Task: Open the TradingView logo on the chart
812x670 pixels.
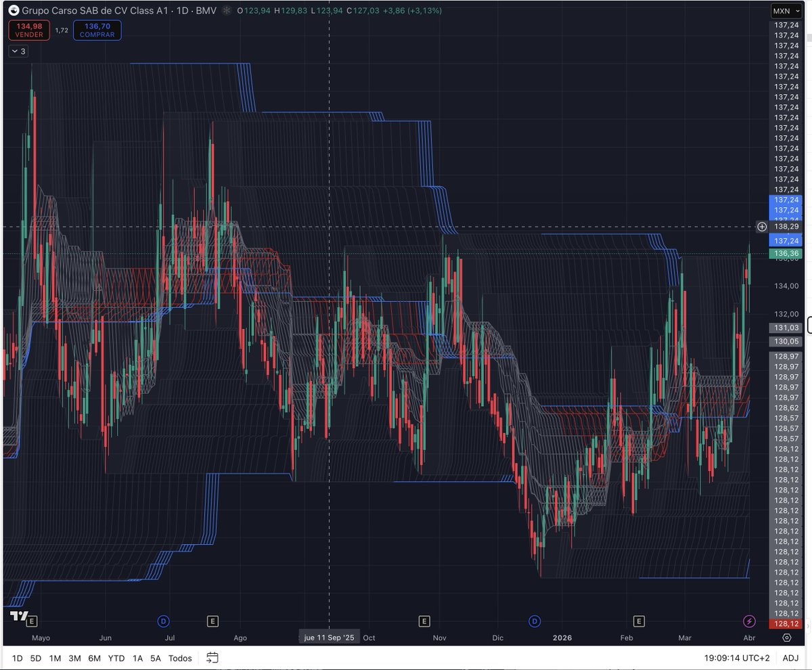Action: click(x=19, y=616)
